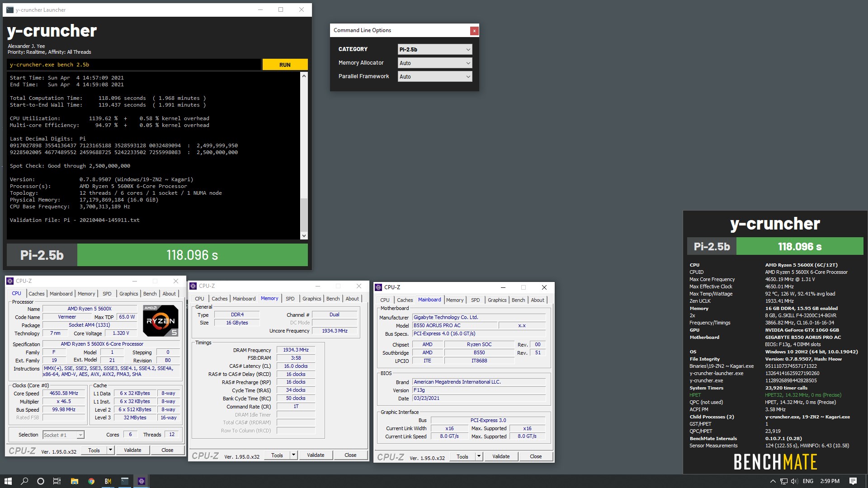The width and height of the screenshot is (868, 488).
Task: Click Close button in Memory CPU-Z window
Action: [x=350, y=455]
